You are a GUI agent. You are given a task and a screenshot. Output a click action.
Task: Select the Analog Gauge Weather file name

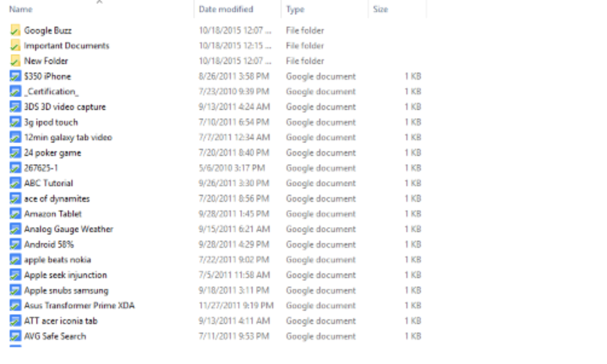tap(68, 229)
